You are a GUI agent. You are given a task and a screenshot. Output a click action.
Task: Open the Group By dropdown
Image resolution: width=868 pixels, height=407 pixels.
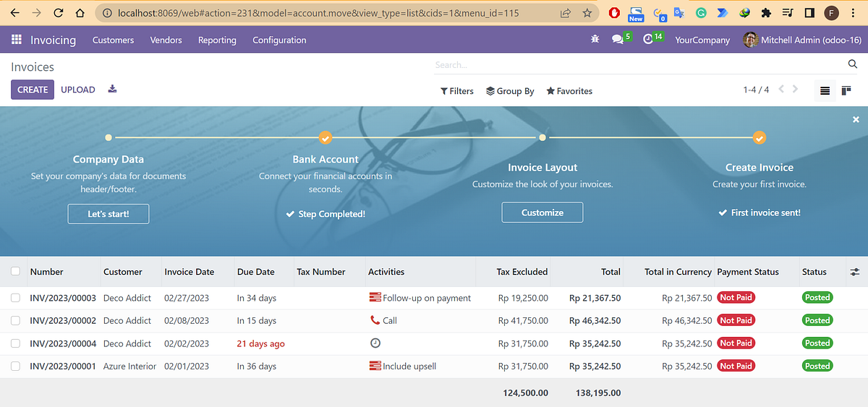point(510,91)
